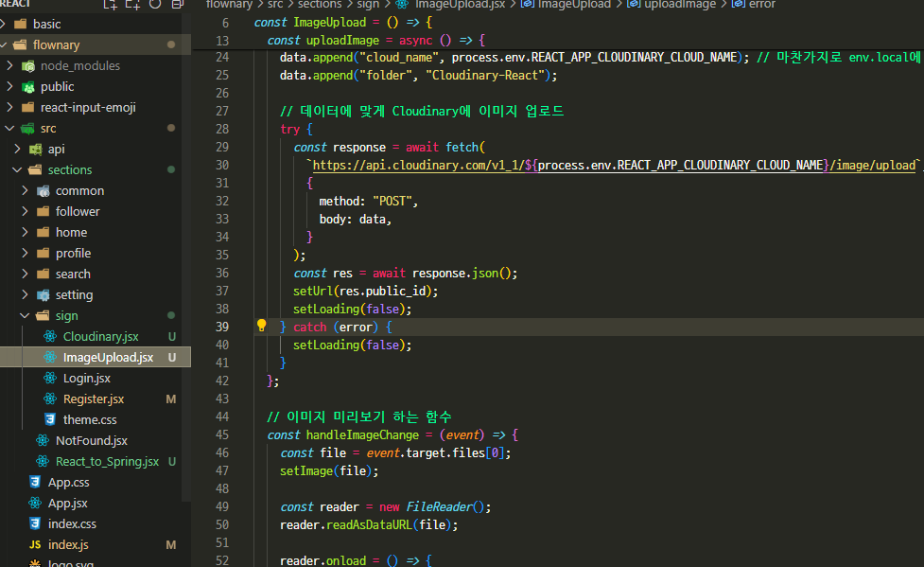924x567 pixels.
Task: Click the React icon beside App.jsx
Action: coord(35,503)
